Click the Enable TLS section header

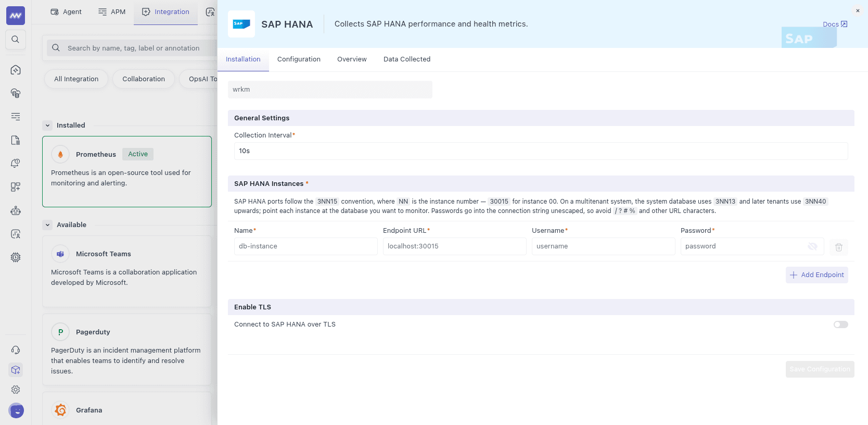541,307
